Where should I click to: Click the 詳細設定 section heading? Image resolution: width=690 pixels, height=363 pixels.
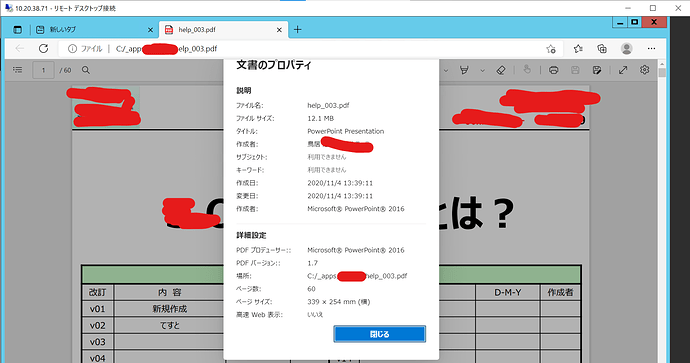251,235
